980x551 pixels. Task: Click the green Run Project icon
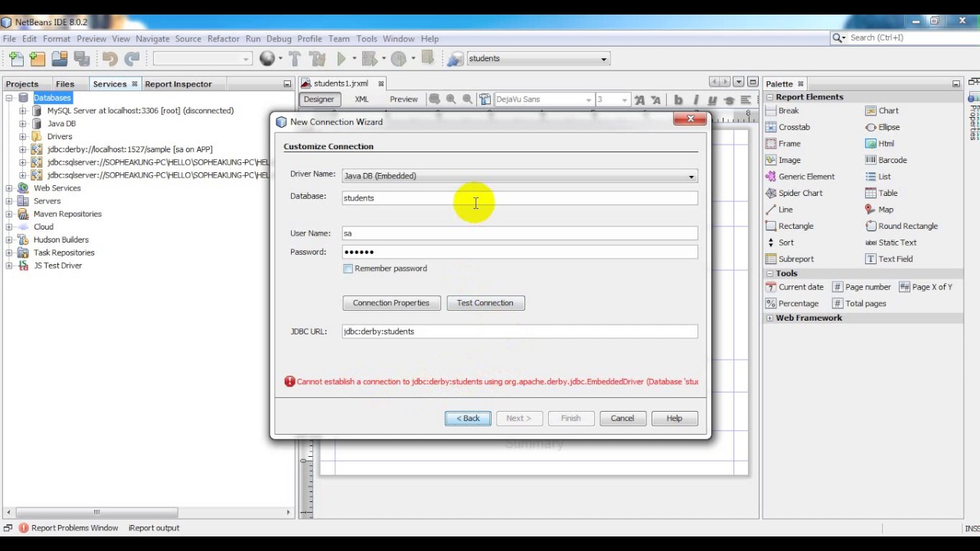pos(341,58)
